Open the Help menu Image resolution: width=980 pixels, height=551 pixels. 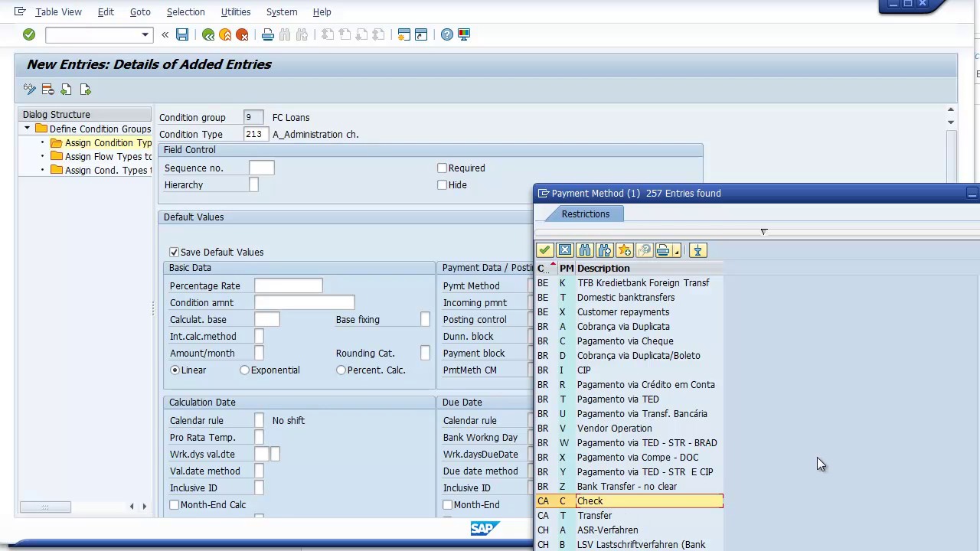[322, 11]
